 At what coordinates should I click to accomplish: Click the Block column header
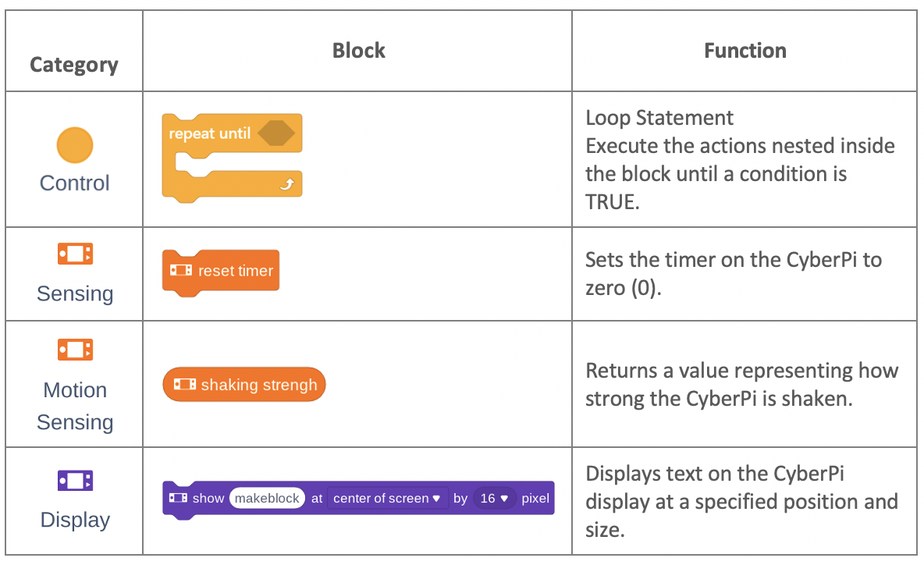(358, 51)
